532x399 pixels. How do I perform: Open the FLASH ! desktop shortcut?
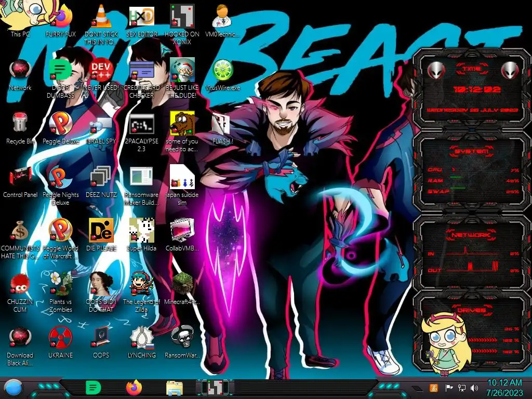point(222,128)
